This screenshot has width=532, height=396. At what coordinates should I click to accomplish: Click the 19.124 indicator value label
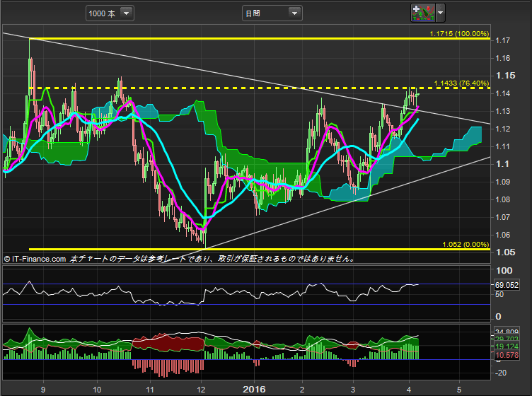[507, 346]
